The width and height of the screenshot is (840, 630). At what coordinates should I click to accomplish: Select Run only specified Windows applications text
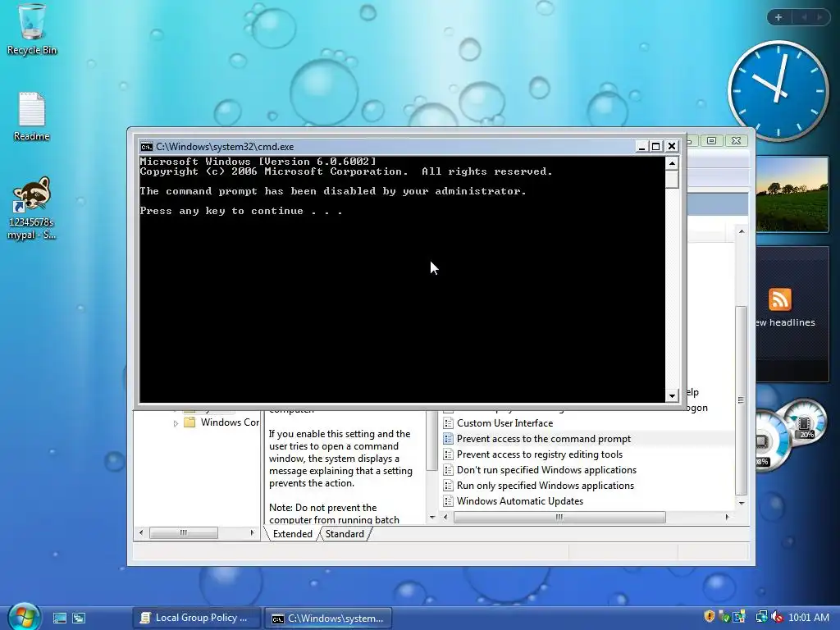pos(546,486)
